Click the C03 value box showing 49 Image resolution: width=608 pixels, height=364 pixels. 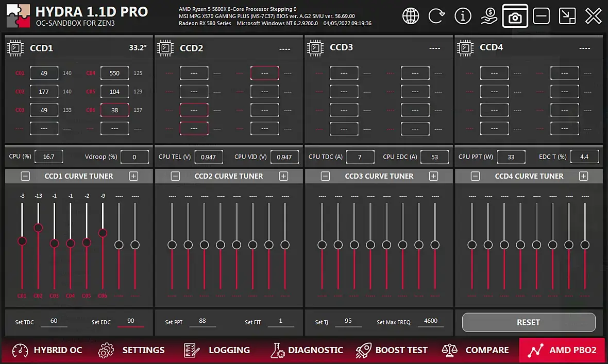[44, 110]
